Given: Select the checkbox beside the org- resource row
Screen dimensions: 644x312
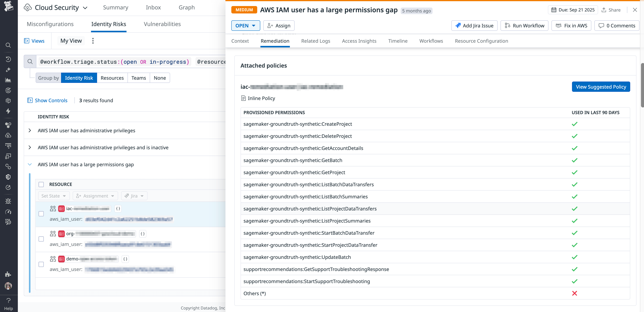Looking at the screenshot, I should click(x=41, y=239).
